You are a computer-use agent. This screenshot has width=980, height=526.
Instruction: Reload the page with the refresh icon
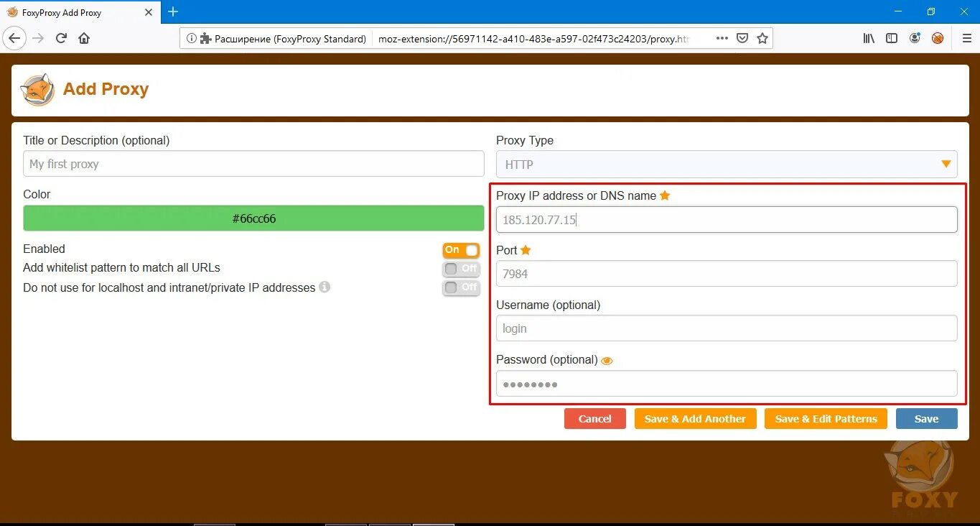(x=62, y=38)
